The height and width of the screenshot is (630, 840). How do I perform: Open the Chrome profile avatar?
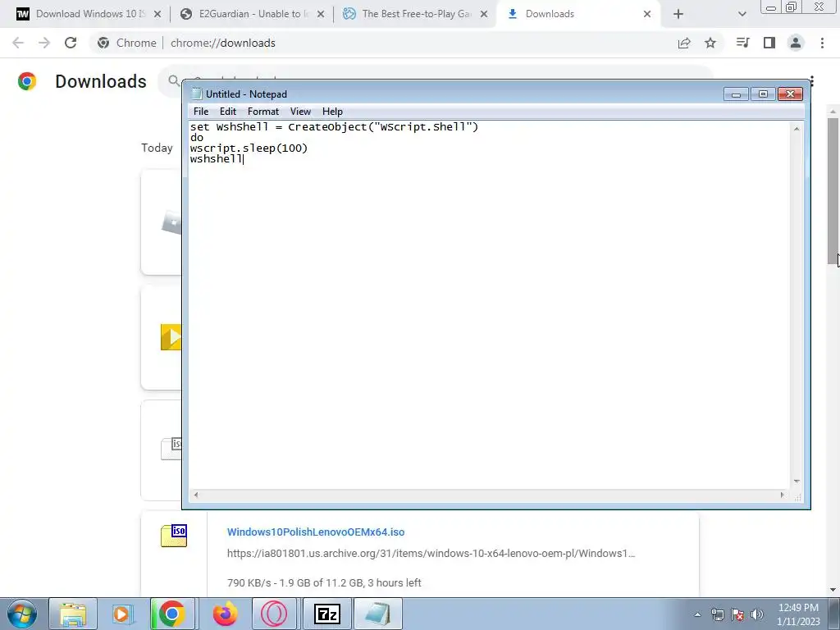point(796,43)
